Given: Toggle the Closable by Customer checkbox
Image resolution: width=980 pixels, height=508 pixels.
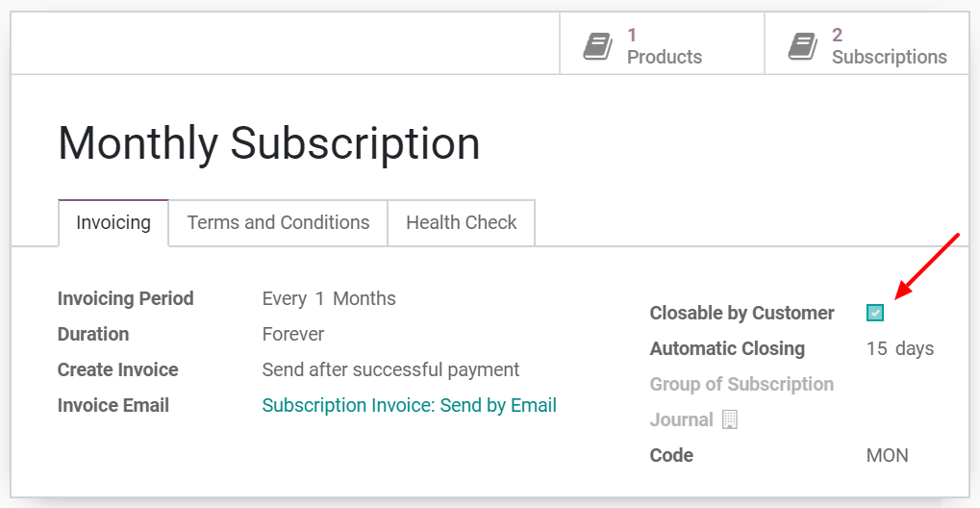Looking at the screenshot, I should [875, 313].
